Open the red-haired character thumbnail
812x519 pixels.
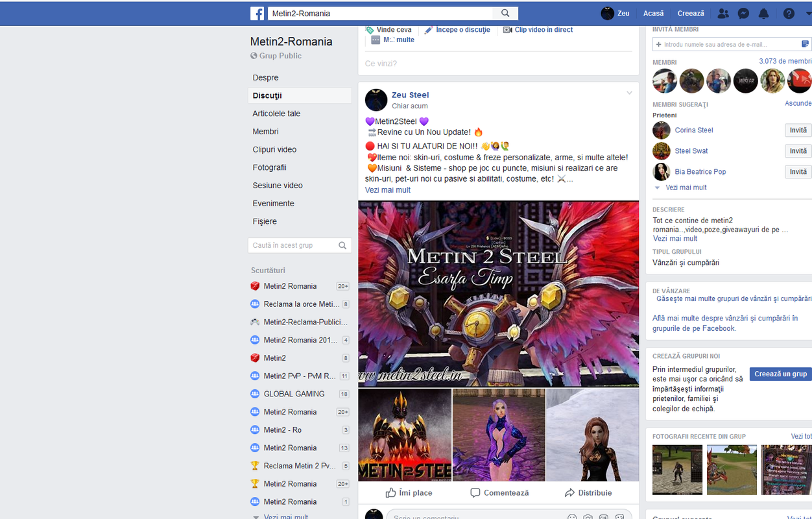(x=592, y=435)
